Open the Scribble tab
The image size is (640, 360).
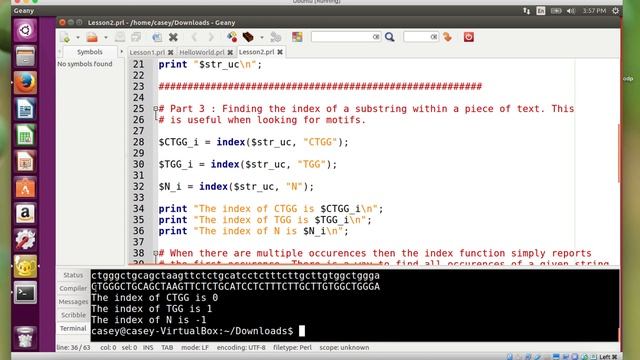[x=73, y=315]
